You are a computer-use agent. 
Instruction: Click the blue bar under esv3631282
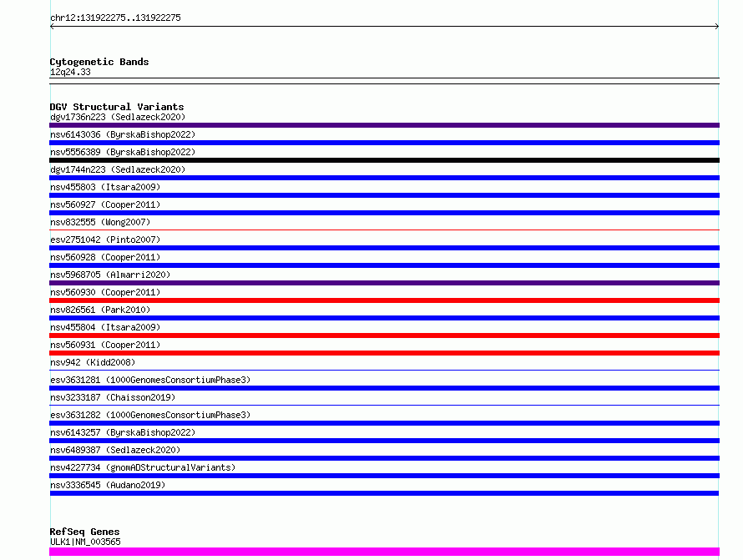pos(384,423)
